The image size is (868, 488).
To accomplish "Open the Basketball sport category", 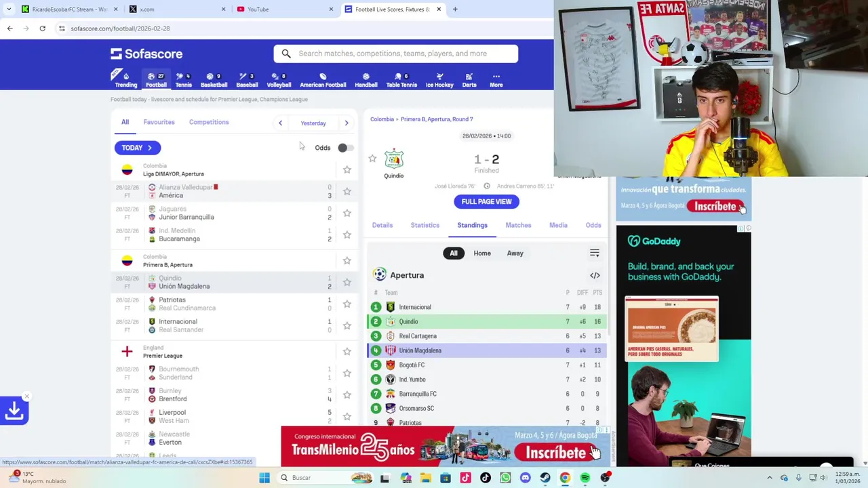I will coord(214,79).
